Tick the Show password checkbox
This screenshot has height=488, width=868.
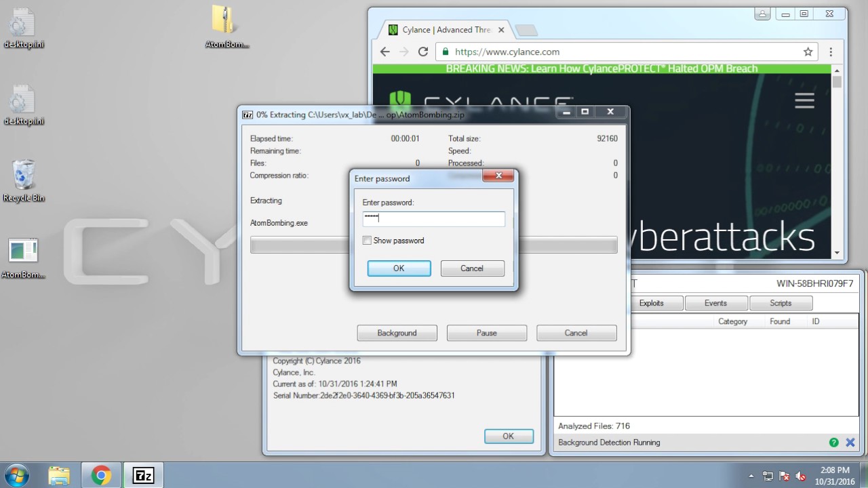point(367,241)
